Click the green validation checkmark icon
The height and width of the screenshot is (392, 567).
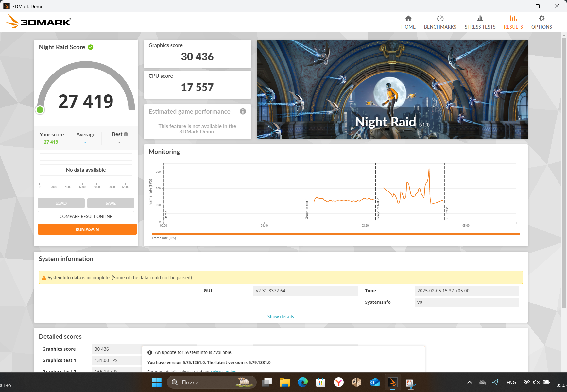click(91, 47)
